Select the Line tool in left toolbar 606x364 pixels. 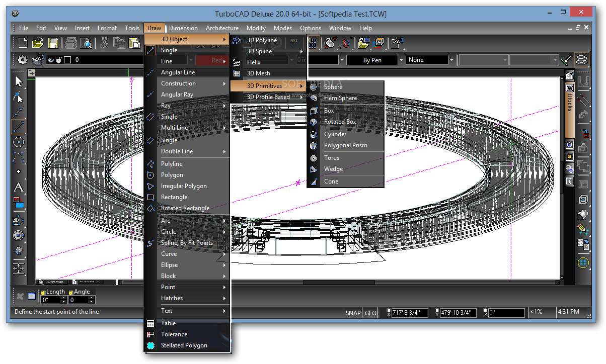[19, 127]
